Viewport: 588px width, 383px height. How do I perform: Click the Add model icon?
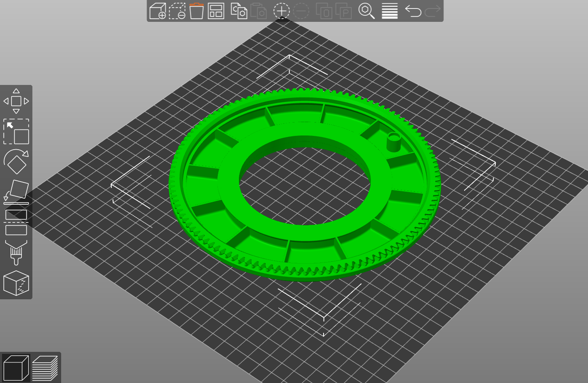(158, 11)
